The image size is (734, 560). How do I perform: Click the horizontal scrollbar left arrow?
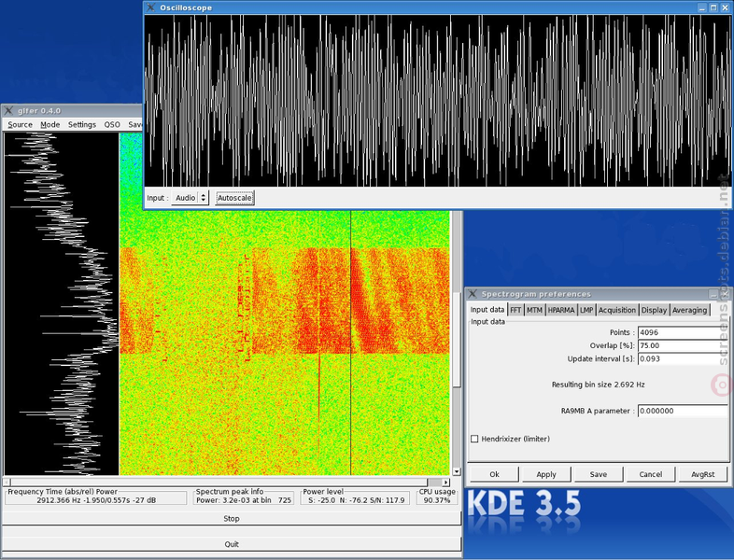pyautogui.click(x=7, y=482)
